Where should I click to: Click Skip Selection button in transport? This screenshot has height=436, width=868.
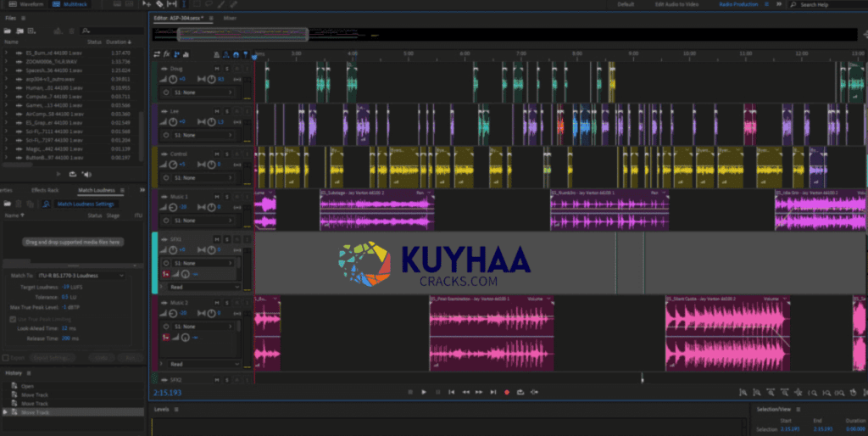(x=534, y=392)
